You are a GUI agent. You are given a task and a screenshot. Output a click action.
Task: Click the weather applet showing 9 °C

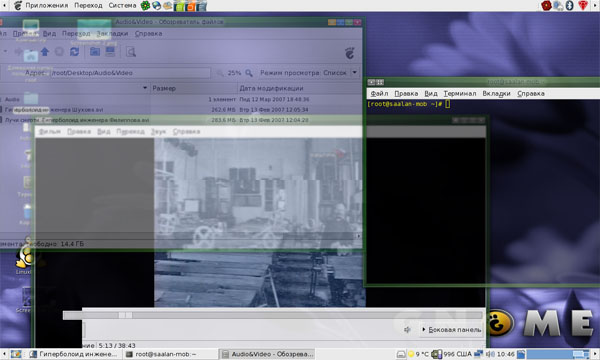click(419, 354)
